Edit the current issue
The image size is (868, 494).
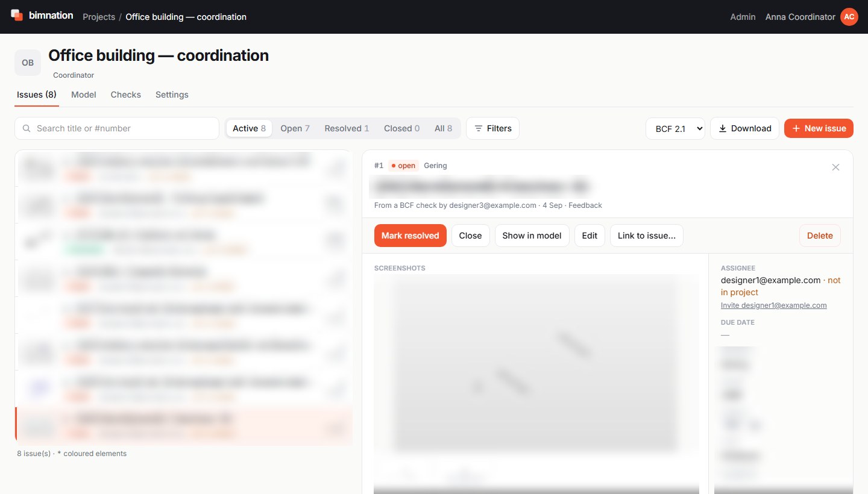coord(590,236)
